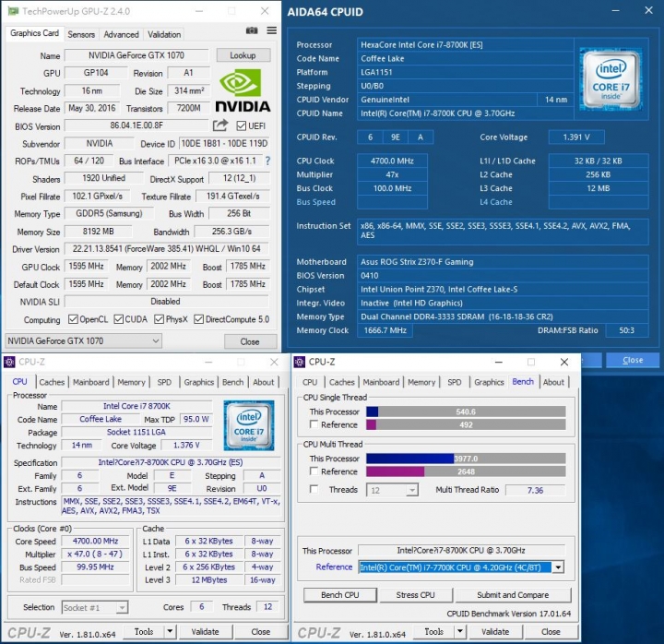The height and width of the screenshot is (644, 664).
Task: Toggle CUDA checkbox
Action: (x=119, y=319)
